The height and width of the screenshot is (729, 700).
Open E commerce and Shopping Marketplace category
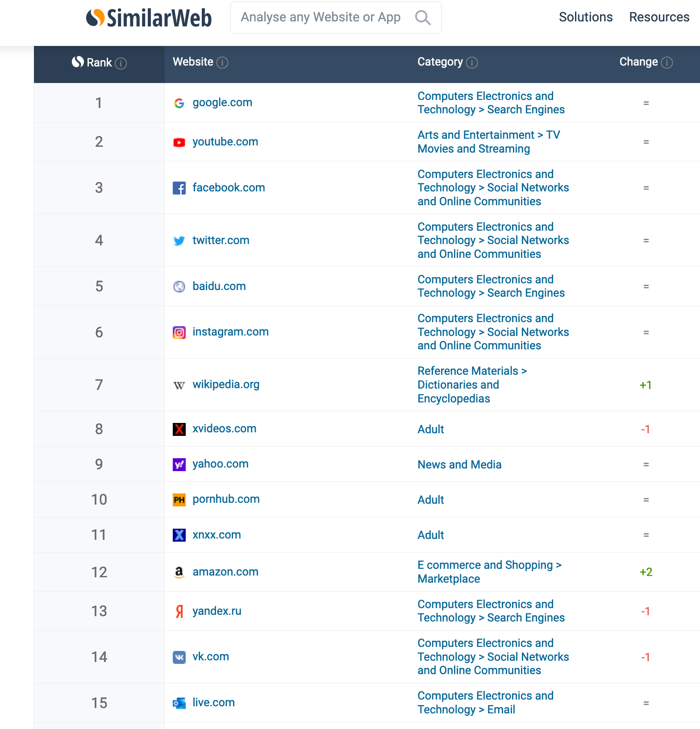(489, 572)
